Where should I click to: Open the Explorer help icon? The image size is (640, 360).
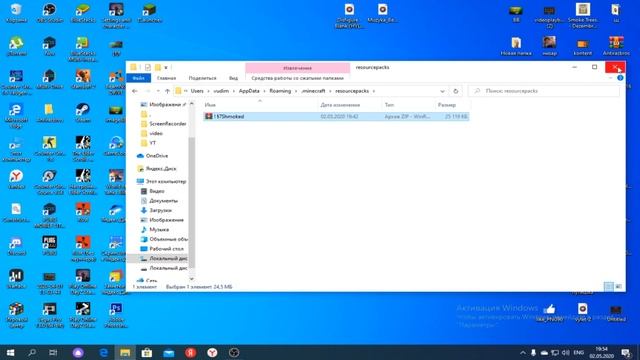620,78
